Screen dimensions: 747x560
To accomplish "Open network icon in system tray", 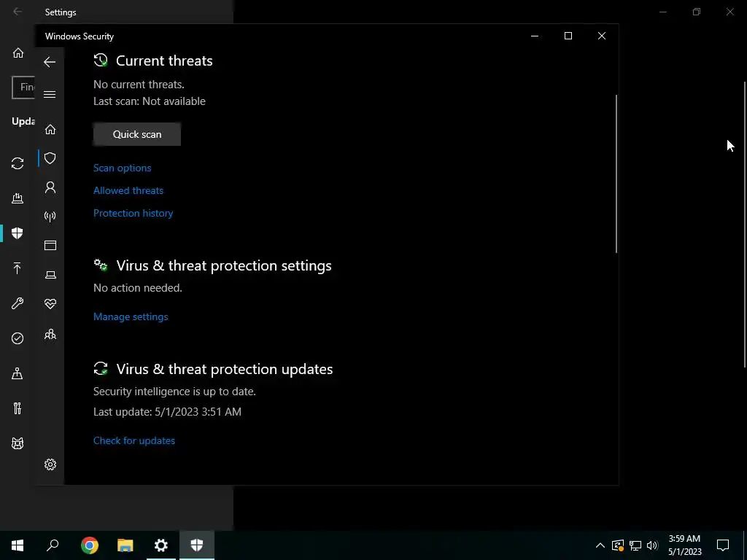I will [635, 545].
